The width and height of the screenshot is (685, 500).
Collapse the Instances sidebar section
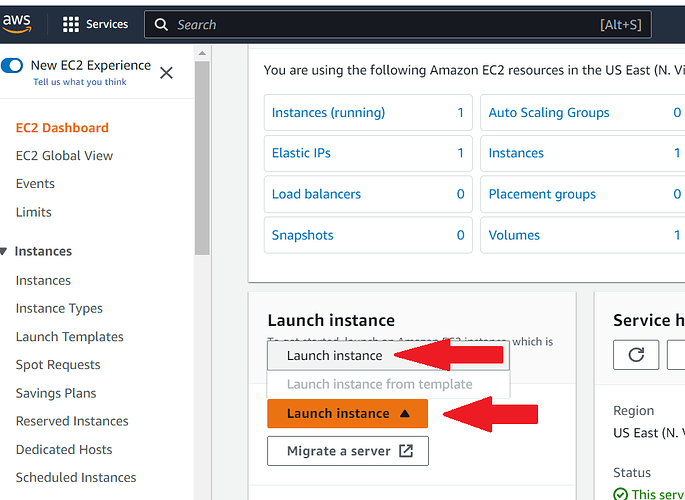coord(4,251)
